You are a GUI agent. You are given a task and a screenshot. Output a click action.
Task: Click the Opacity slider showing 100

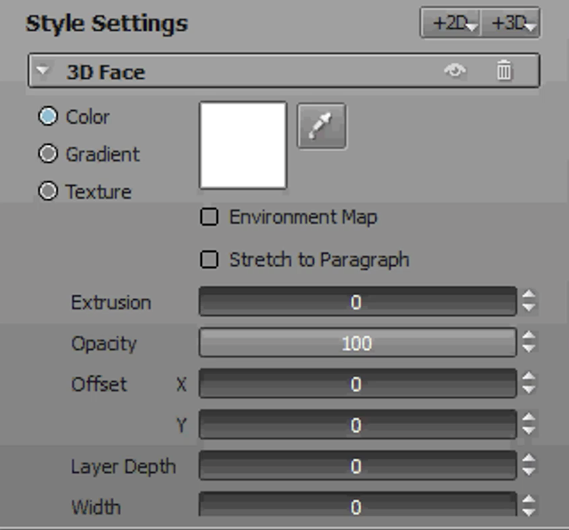click(x=357, y=342)
